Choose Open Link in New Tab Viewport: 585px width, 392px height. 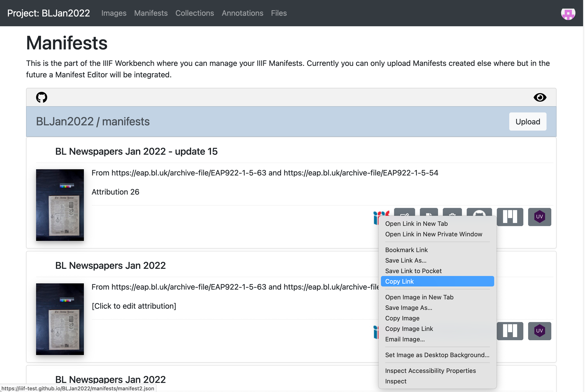click(437, 224)
